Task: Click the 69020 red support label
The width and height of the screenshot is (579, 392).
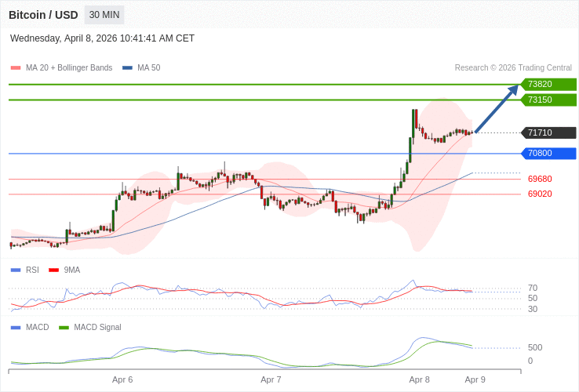Action: coord(540,194)
